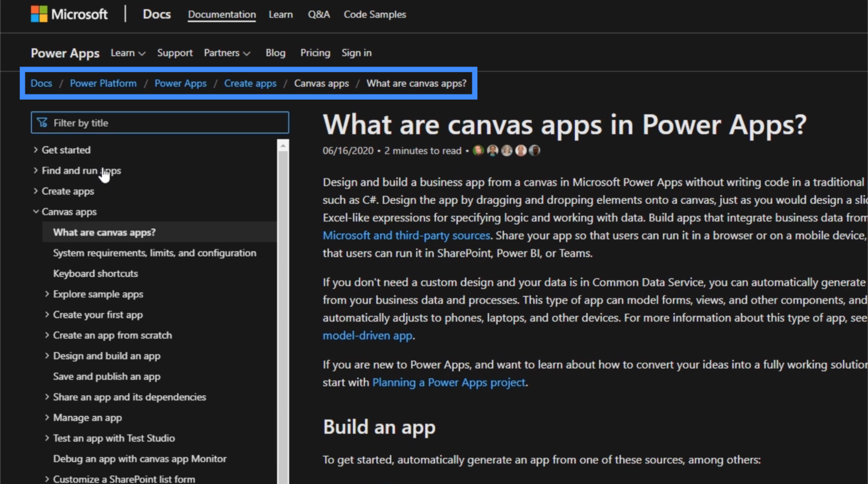Click the Canvas apps breadcrumb
This screenshot has height=484, width=868.
[x=321, y=83]
